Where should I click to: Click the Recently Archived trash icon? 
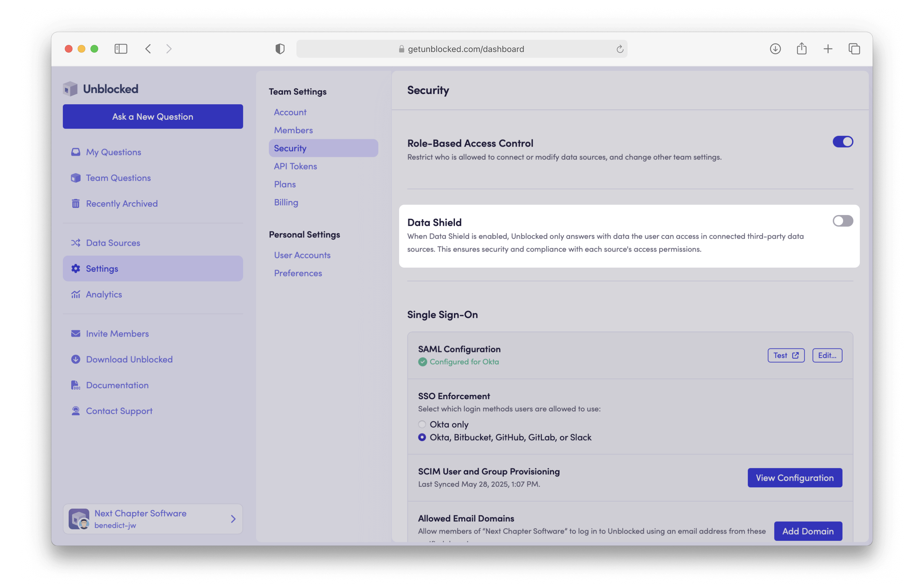click(76, 203)
